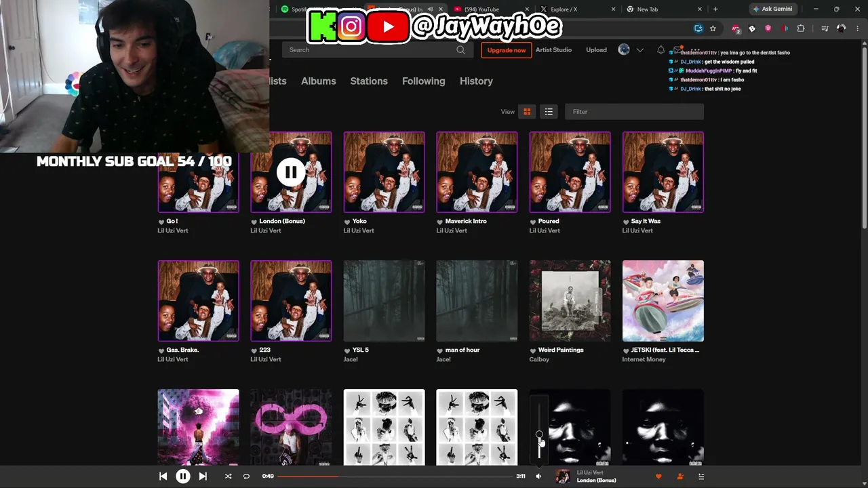Open the Albums tab

pyautogui.click(x=319, y=81)
